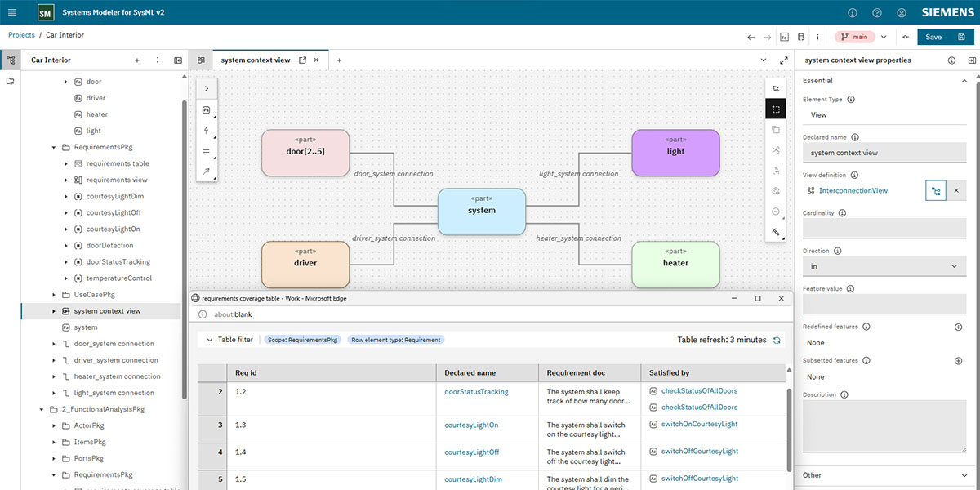
Task: Click the copy tool in canvas toolbar
Action: pos(776,129)
